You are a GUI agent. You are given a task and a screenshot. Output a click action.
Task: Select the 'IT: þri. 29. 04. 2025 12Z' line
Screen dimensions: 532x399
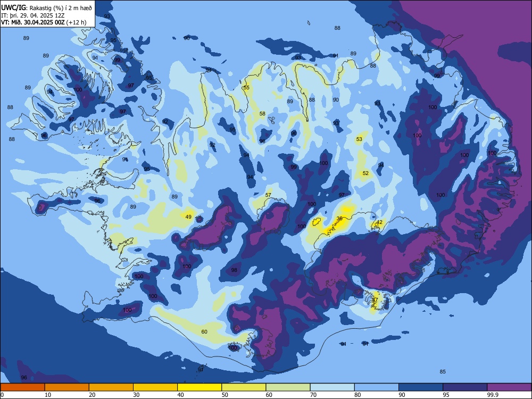pyautogui.click(x=33, y=15)
